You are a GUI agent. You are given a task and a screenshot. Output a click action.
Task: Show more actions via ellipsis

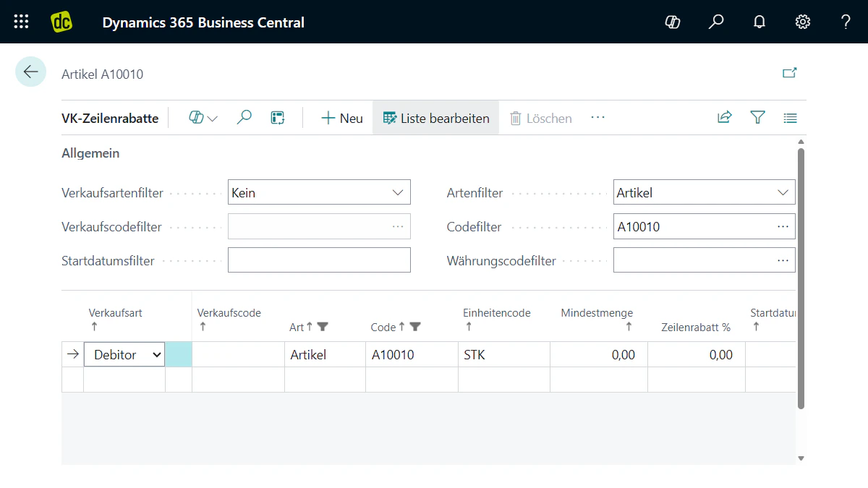(597, 117)
